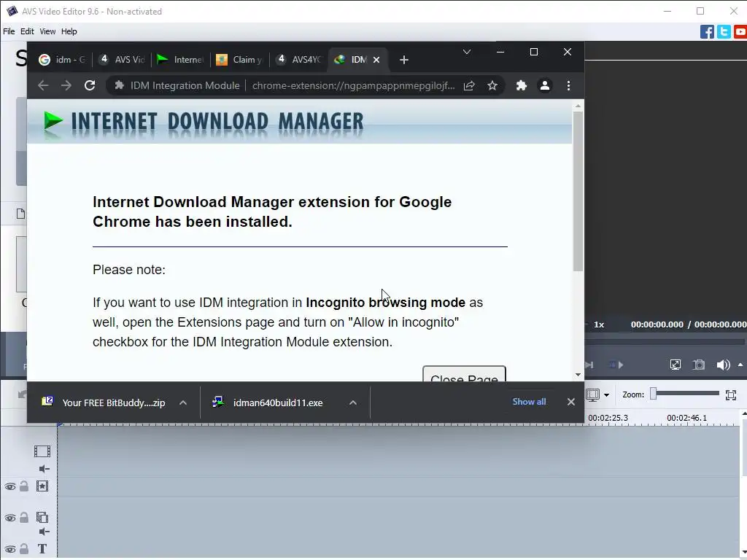Click the browser page vertical scrollbar

pyautogui.click(x=578, y=192)
